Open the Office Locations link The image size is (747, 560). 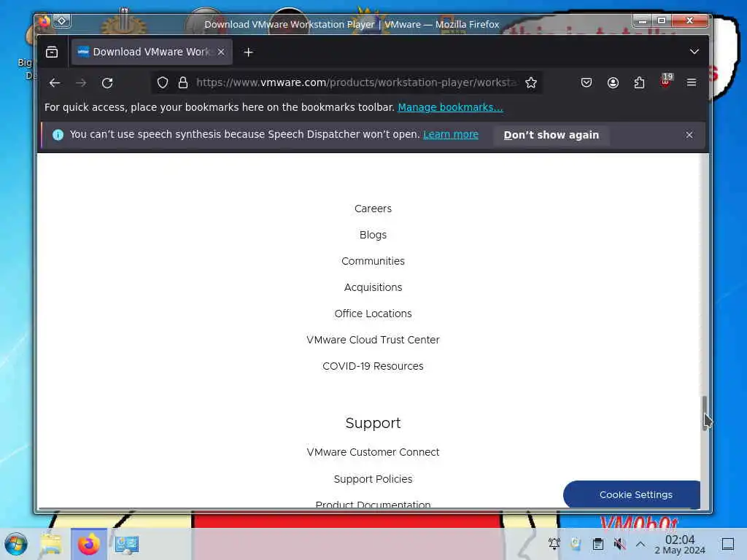tap(373, 314)
